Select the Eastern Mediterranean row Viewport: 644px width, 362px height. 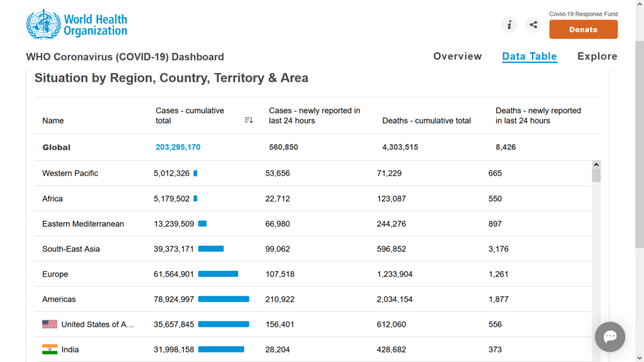tap(313, 224)
